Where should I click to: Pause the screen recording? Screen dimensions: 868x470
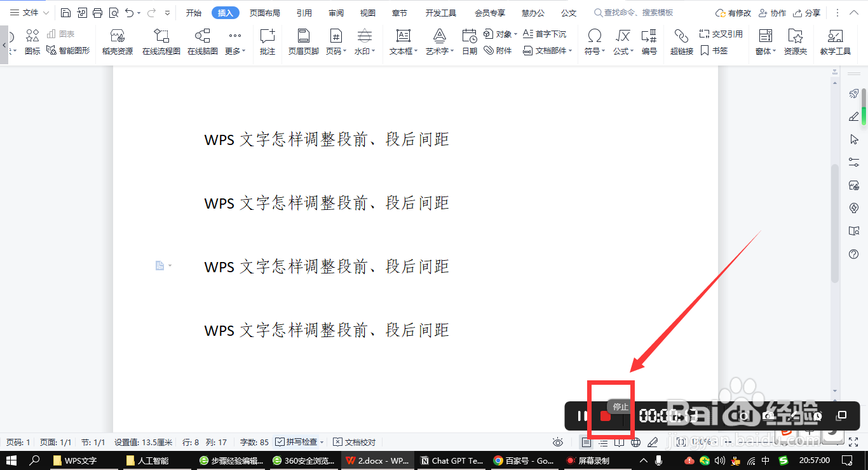pyautogui.click(x=582, y=416)
